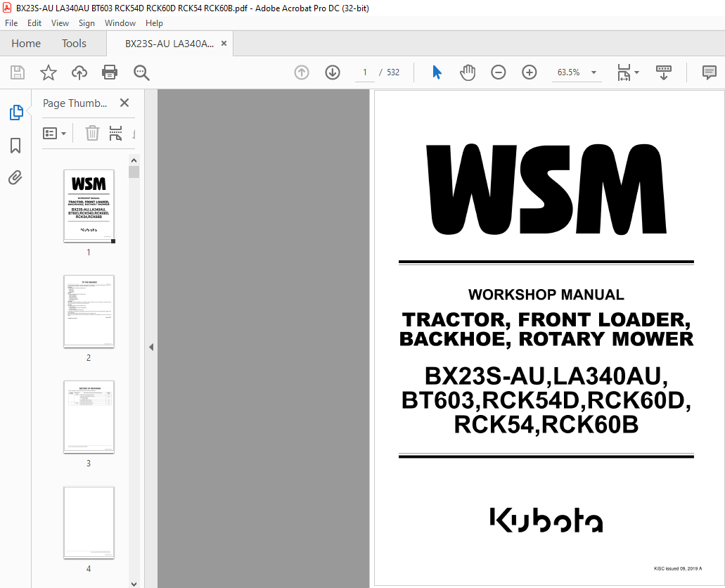Click the 'WORKSHOP MANUAL' heading text
The height and width of the screenshot is (588, 725).
pyautogui.click(x=546, y=295)
